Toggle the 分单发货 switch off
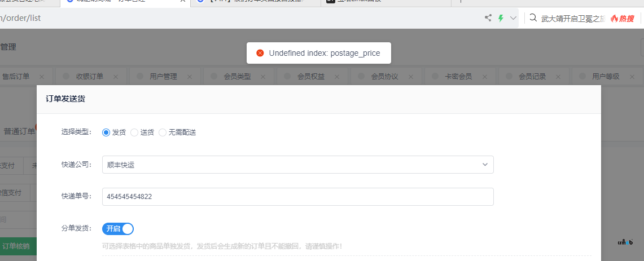The width and height of the screenshot is (644, 261). pos(118,228)
